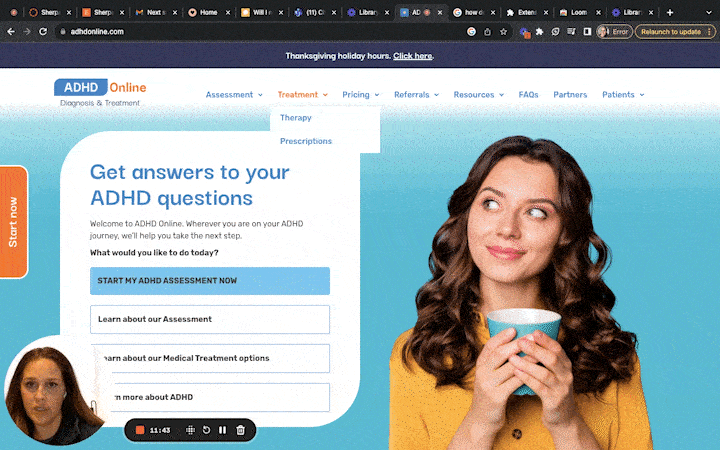720x450 pixels.
Task: Open the profile Error button
Action: pos(614,32)
